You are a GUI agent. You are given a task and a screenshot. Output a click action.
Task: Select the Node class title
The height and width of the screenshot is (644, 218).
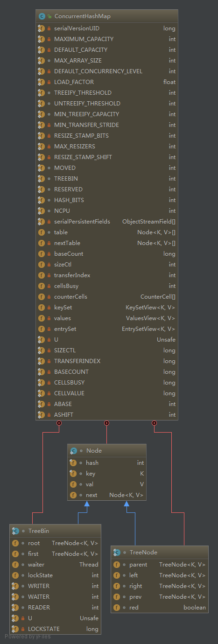(x=94, y=451)
